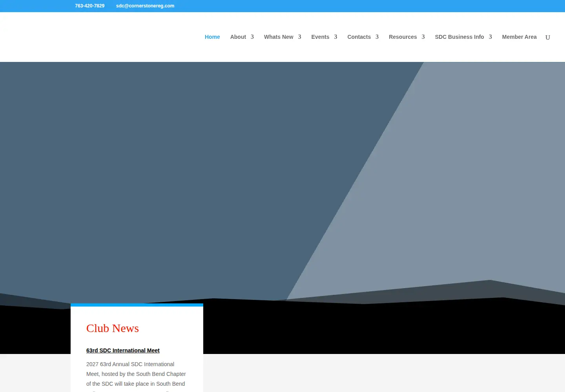Open the SDC Business Info menu item
The image size is (565, 392).
pyautogui.click(x=459, y=37)
